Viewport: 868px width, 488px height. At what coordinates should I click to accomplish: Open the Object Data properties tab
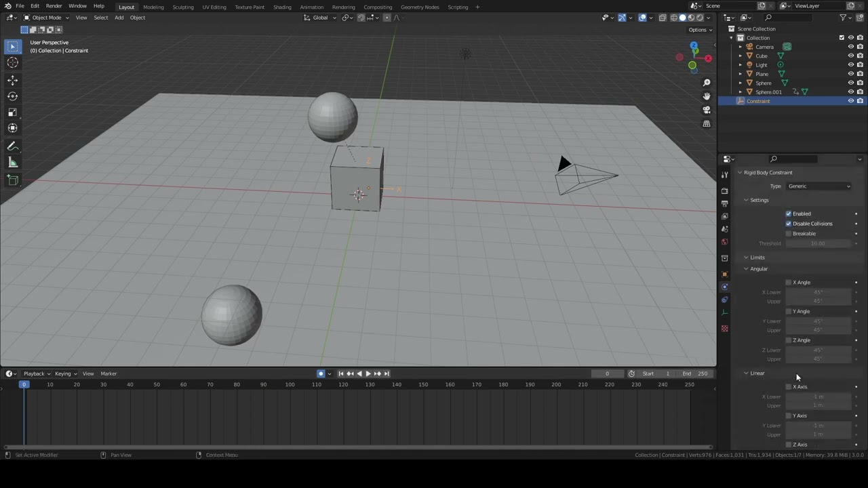coord(724,312)
